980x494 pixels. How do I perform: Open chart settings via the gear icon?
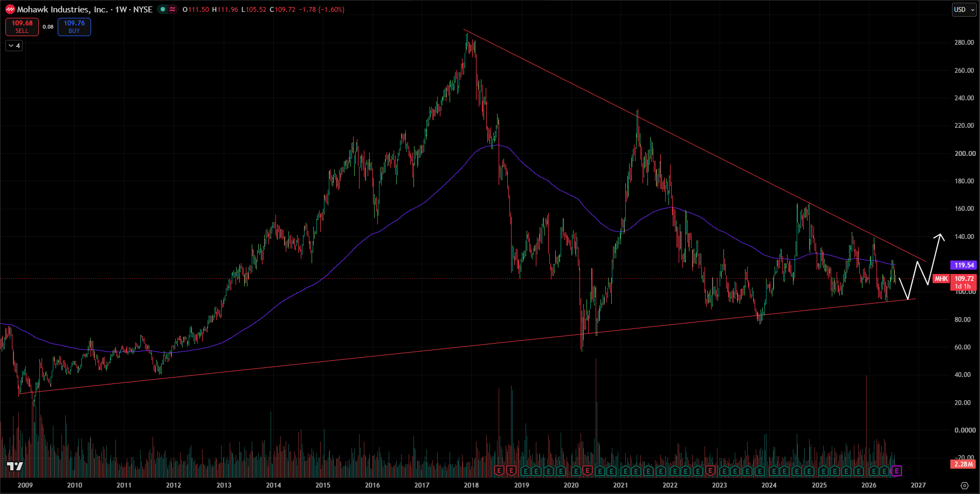964,485
